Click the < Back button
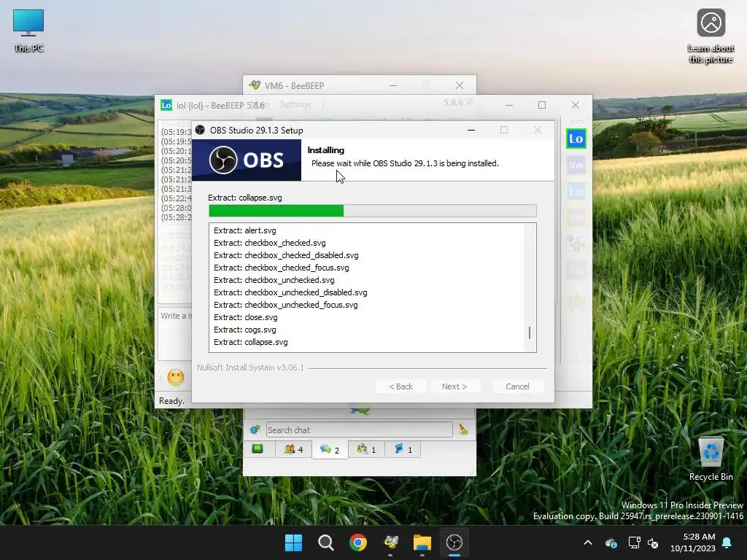 tap(400, 386)
